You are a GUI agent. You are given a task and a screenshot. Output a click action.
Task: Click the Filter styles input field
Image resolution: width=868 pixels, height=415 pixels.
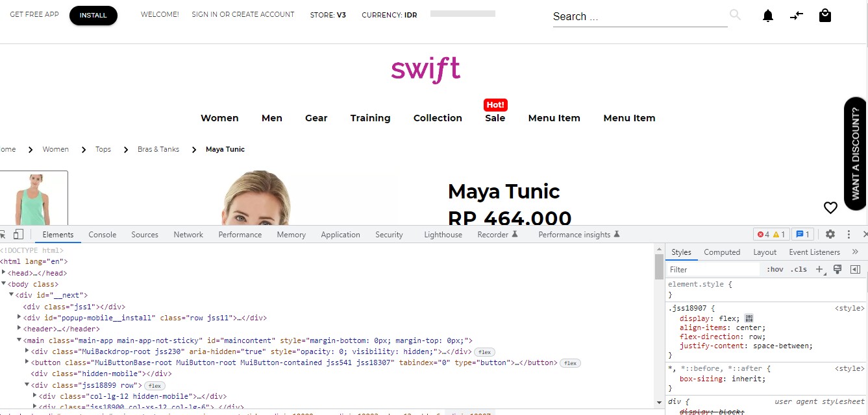point(708,268)
